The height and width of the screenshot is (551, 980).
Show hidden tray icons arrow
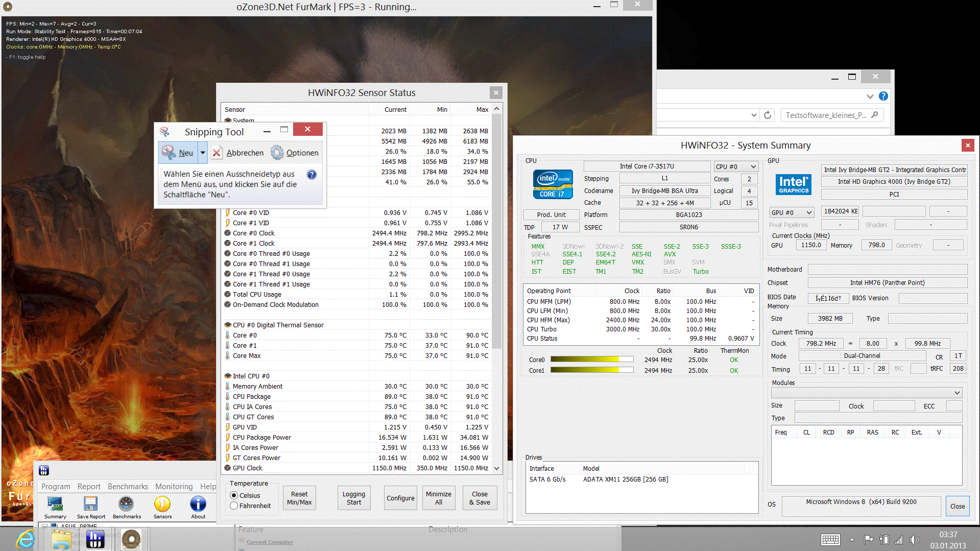click(x=852, y=539)
